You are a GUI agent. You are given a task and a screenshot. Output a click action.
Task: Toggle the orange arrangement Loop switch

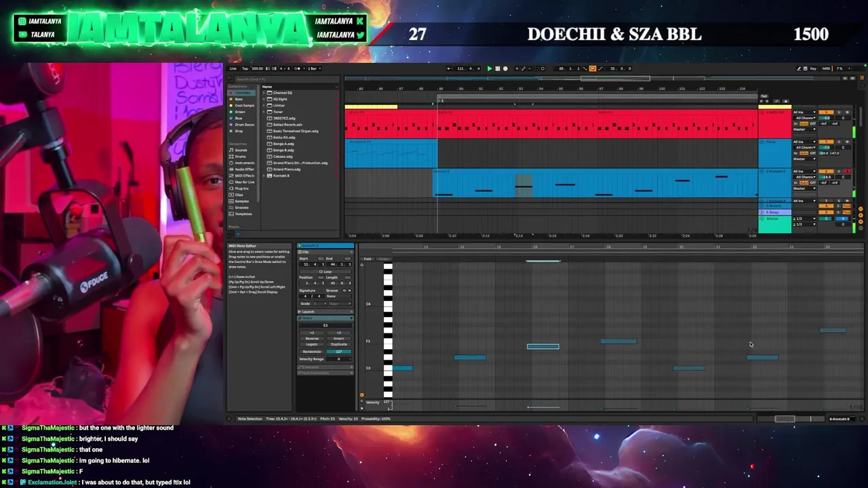[x=593, y=68]
